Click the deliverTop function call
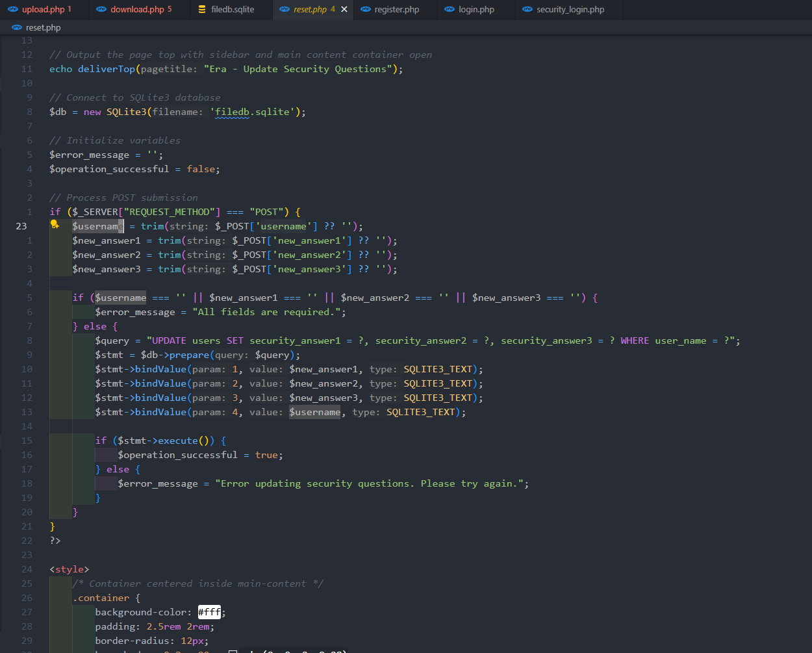The image size is (812, 653). coord(107,69)
